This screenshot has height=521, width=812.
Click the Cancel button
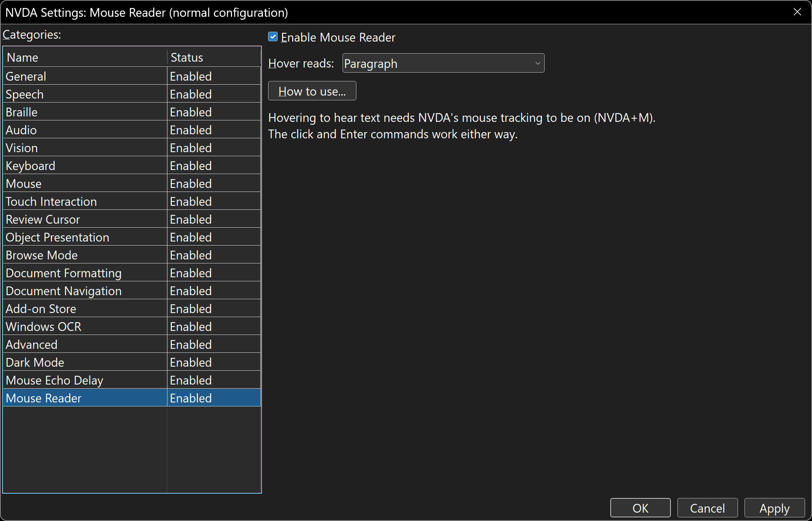point(707,508)
